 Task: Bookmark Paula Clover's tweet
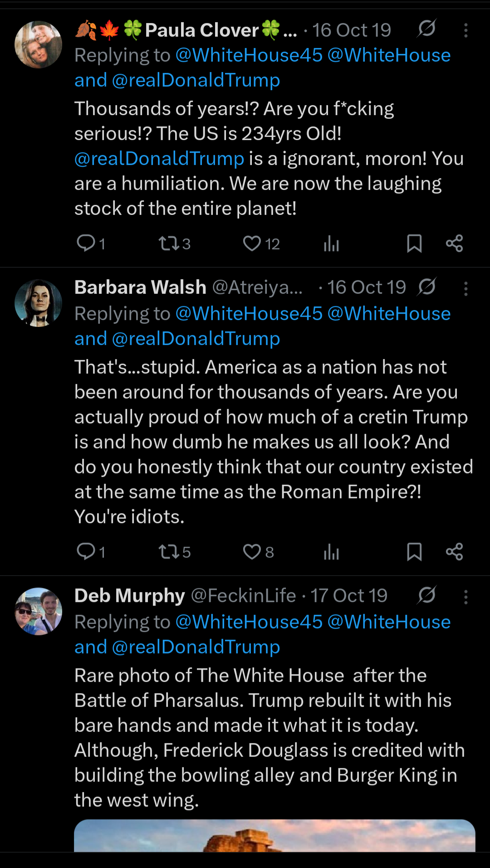pyautogui.click(x=414, y=244)
